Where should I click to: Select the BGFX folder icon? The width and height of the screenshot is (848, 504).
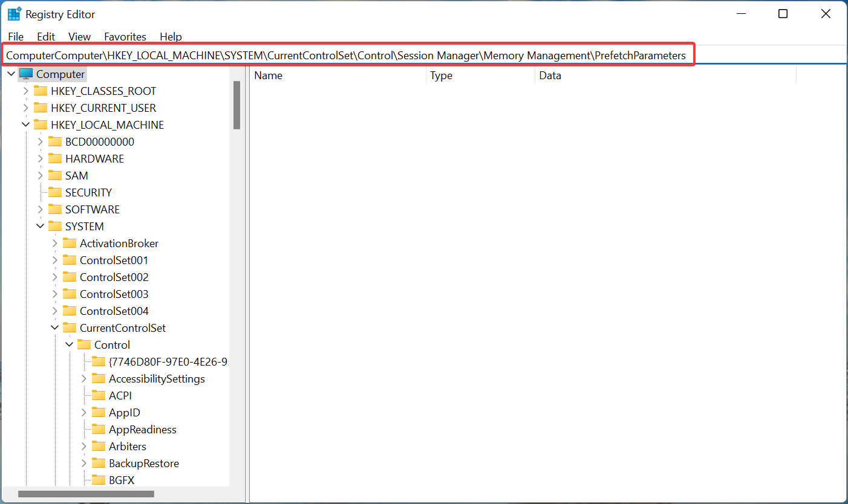[98, 480]
